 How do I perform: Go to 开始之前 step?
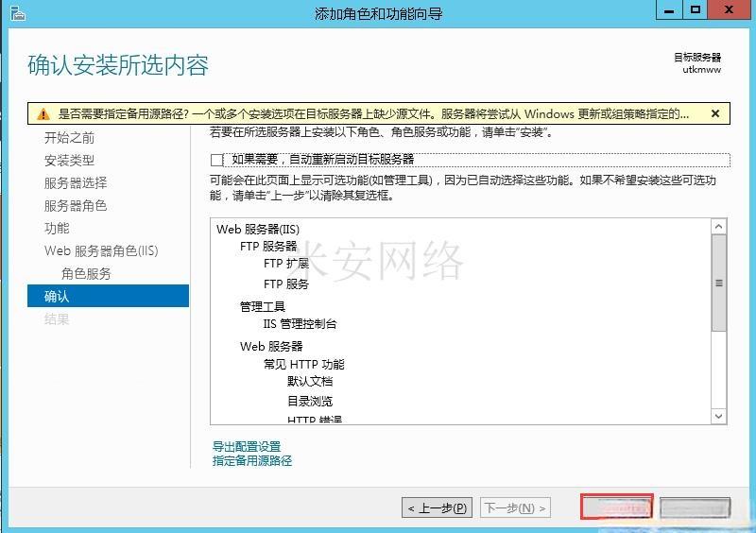(69, 138)
